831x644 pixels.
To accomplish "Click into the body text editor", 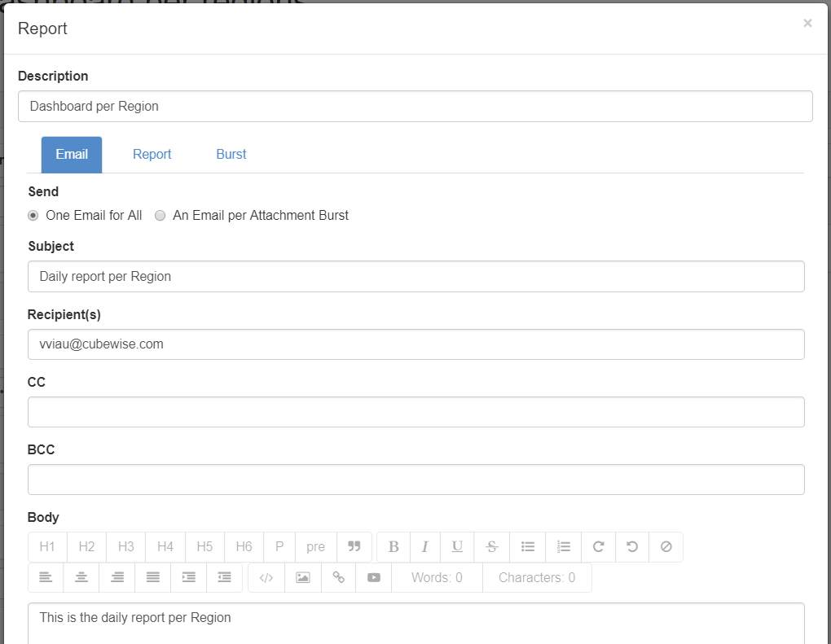I will coord(416,624).
